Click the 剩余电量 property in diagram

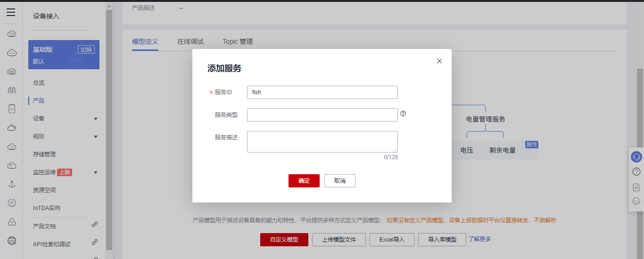[503, 150]
